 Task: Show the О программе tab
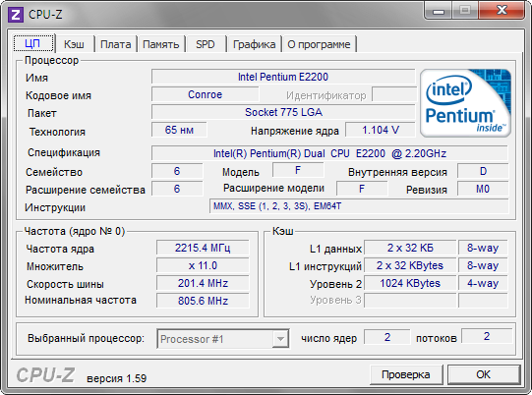(x=319, y=44)
